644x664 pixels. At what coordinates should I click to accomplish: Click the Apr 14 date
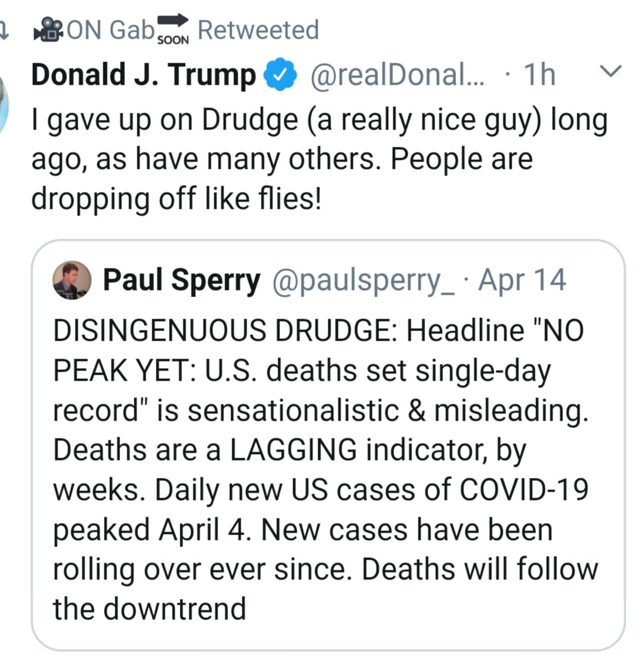point(522,280)
